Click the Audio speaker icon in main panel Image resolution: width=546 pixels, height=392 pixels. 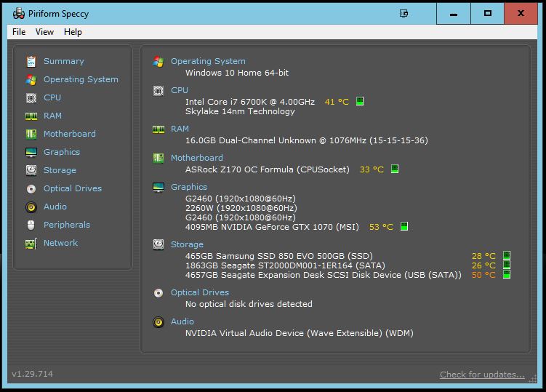158,322
